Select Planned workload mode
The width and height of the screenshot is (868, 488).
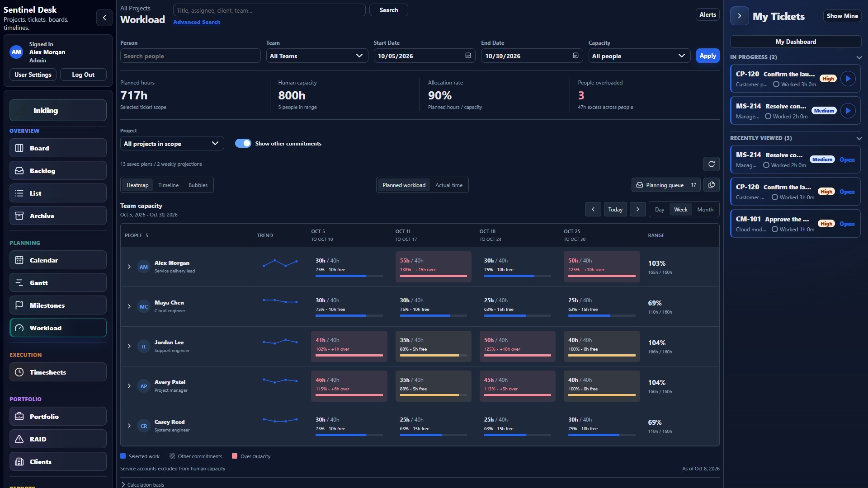(404, 185)
